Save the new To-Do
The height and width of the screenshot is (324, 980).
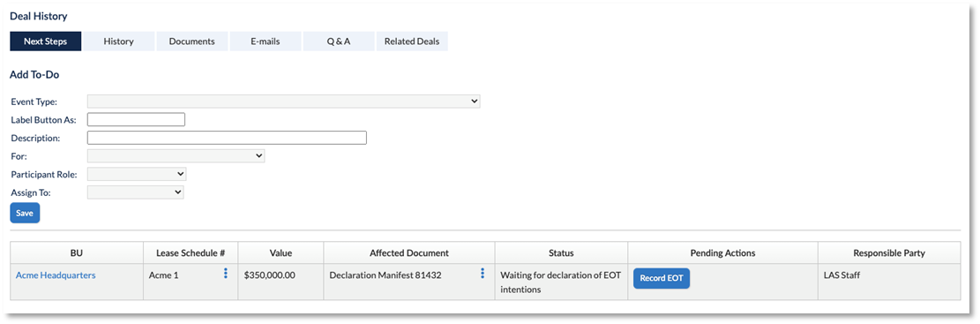pyautogui.click(x=25, y=213)
